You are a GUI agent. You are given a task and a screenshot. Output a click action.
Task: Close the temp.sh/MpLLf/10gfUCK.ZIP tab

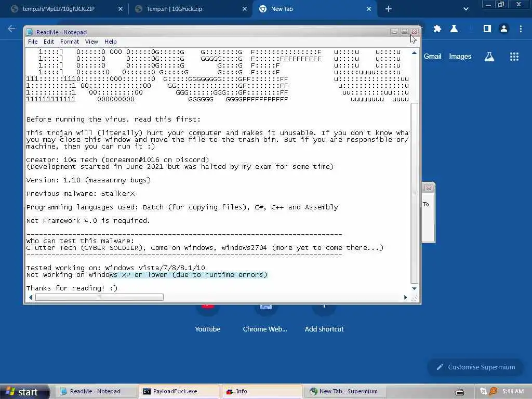coord(121,9)
